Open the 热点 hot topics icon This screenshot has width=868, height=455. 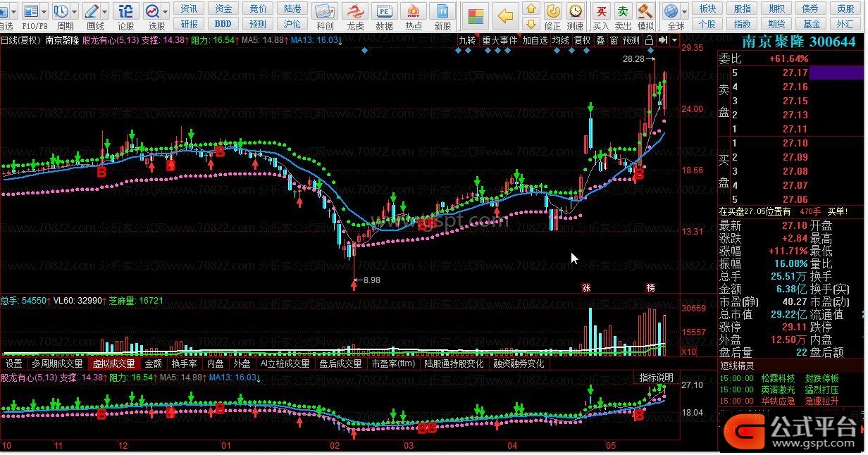pos(414,11)
